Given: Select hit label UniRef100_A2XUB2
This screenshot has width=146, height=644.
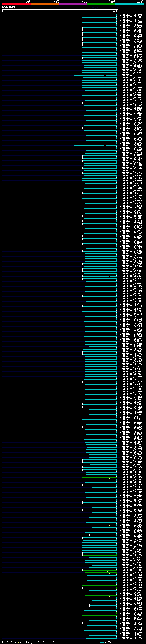Looking at the screenshot, I should point(131,387).
